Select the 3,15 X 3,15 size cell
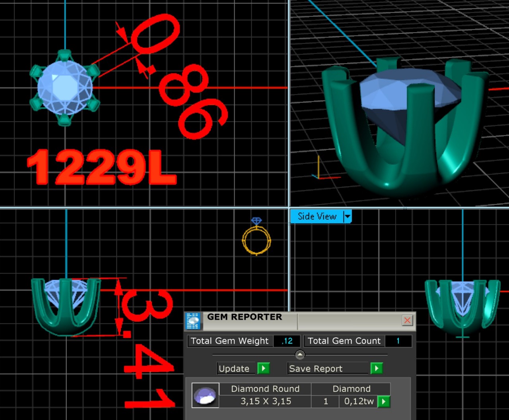509x420 pixels. (265, 401)
